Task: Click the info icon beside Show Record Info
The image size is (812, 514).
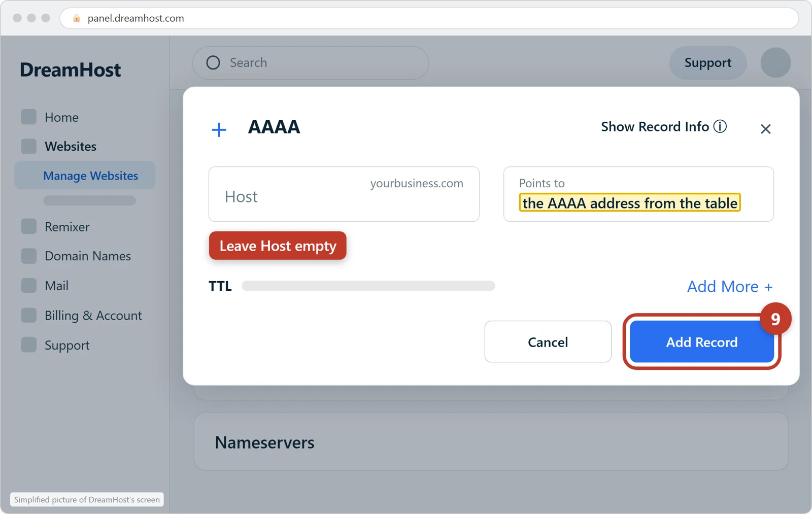Action: [x=720, y=126]
